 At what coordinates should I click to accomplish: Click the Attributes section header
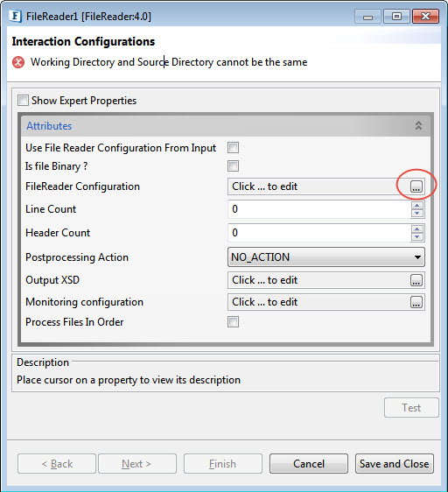point(226,126)
